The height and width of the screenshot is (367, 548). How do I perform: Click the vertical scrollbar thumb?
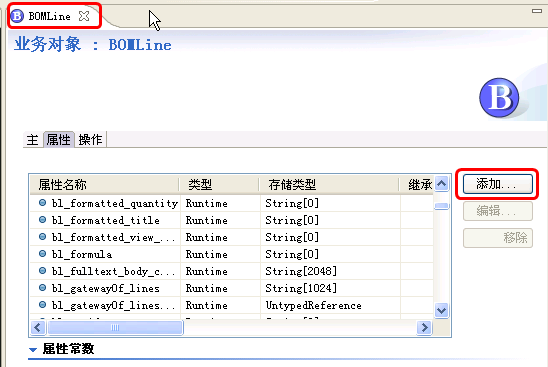coord(442,206)
